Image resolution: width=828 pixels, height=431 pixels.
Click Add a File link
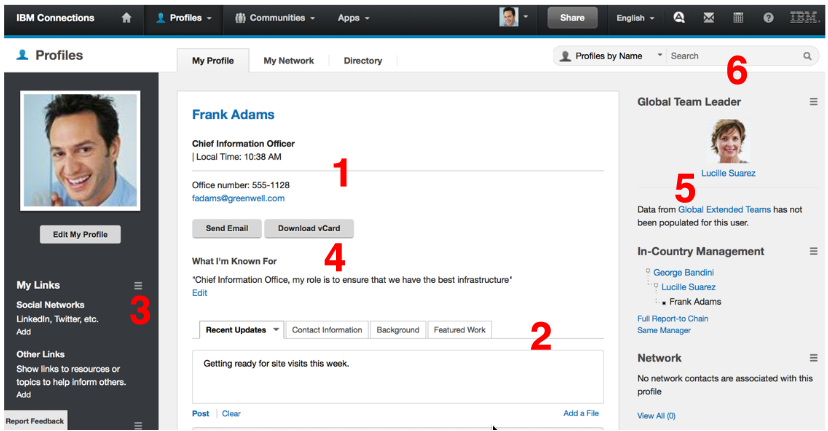pyautogui.click(x=581, y=413)
